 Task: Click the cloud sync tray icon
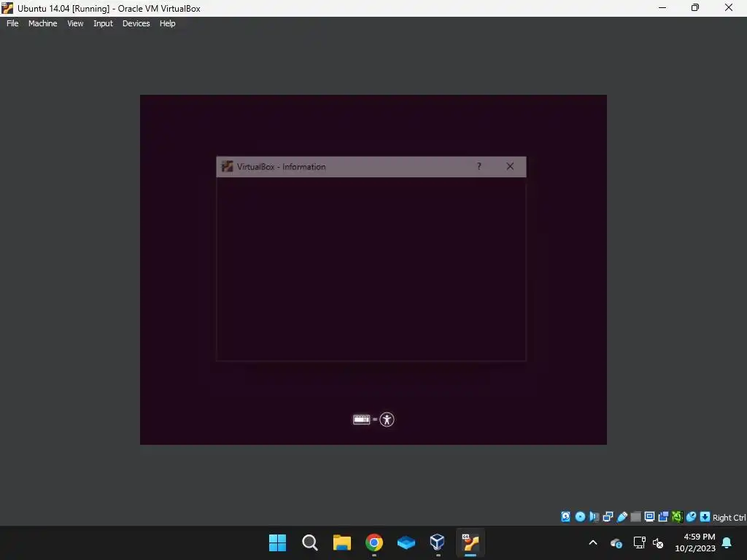click(x=616, y=542)
